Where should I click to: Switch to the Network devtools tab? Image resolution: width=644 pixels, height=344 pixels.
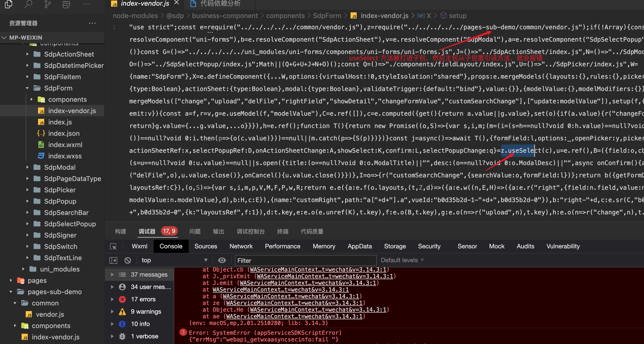click(241, 246)
